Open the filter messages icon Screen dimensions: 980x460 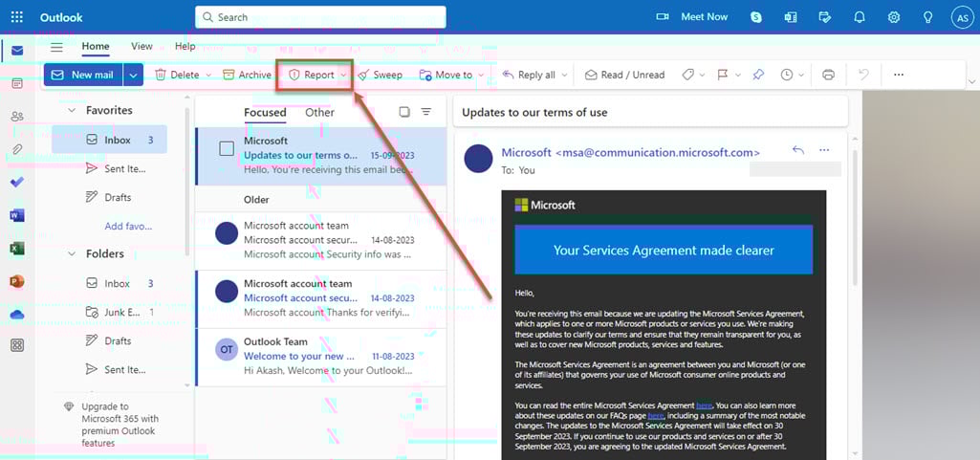coord(426,112)
